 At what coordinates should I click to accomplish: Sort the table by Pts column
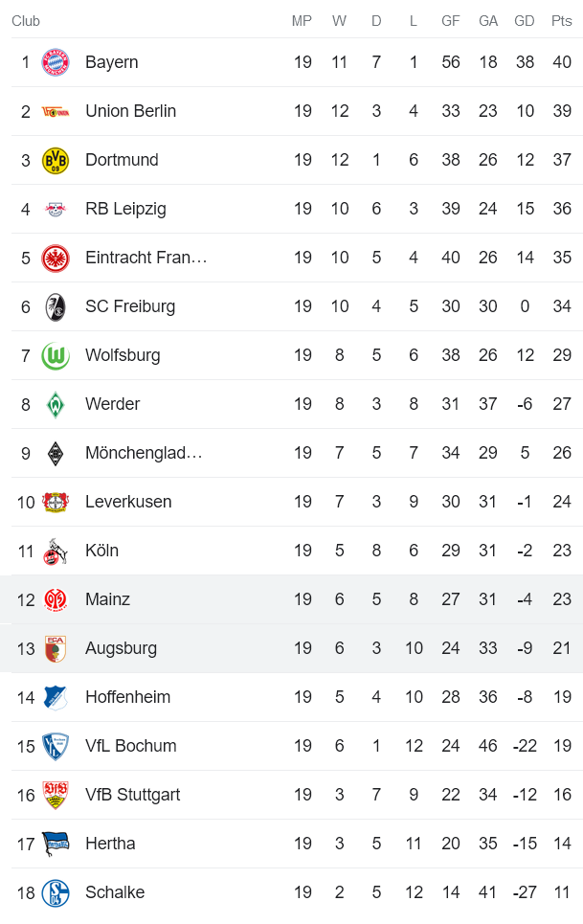(x=561, y=20)
